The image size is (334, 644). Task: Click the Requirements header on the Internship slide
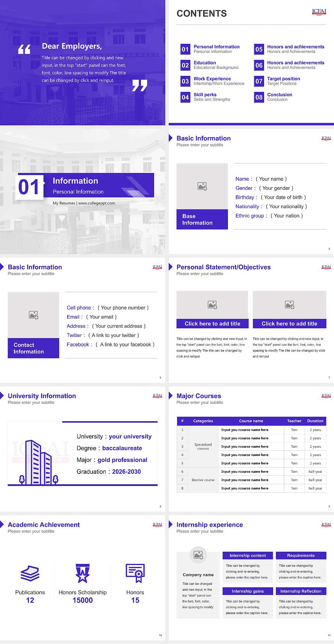(x=301, y=556)
